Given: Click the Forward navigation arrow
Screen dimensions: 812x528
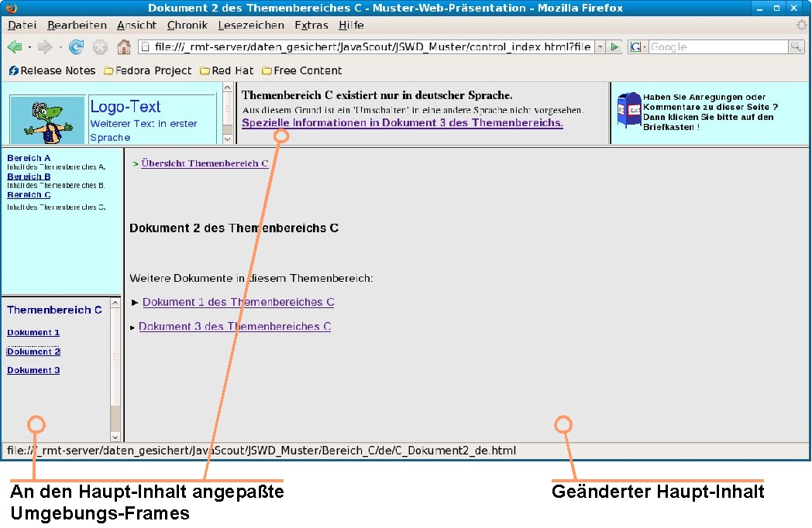Looking at the screenshot, I should [x=45, y=47].
